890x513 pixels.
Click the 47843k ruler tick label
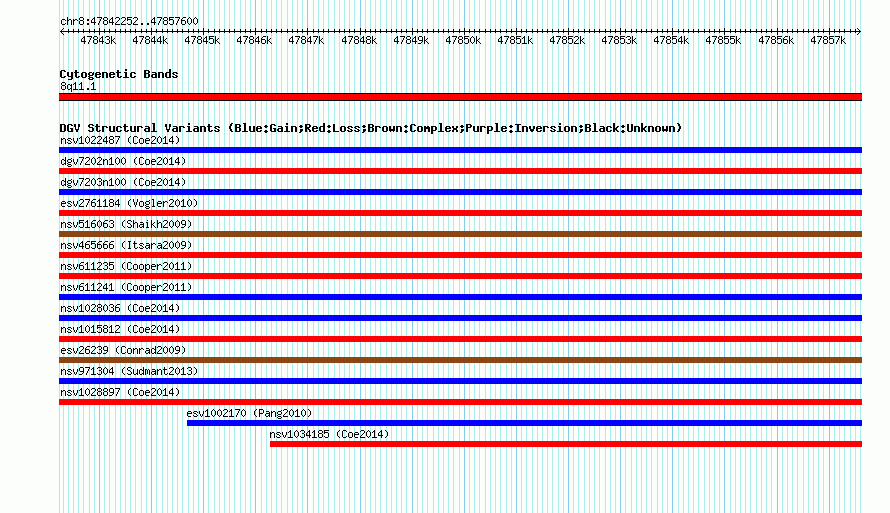98,40
